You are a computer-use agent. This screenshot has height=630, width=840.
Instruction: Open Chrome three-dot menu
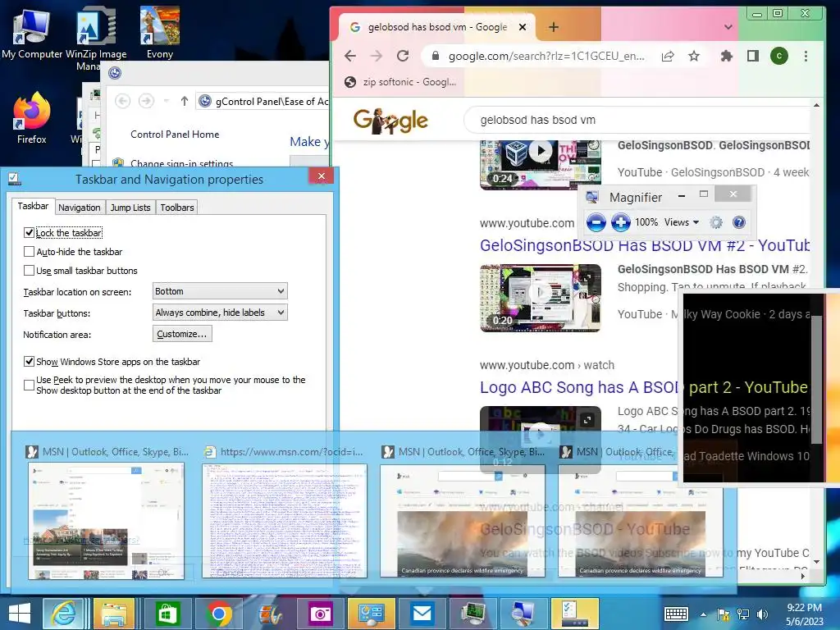click(x=806, y=56)
